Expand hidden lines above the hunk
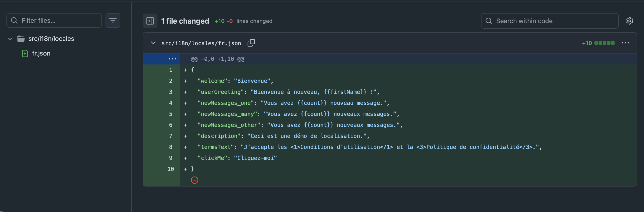 (x=172, y=59)
